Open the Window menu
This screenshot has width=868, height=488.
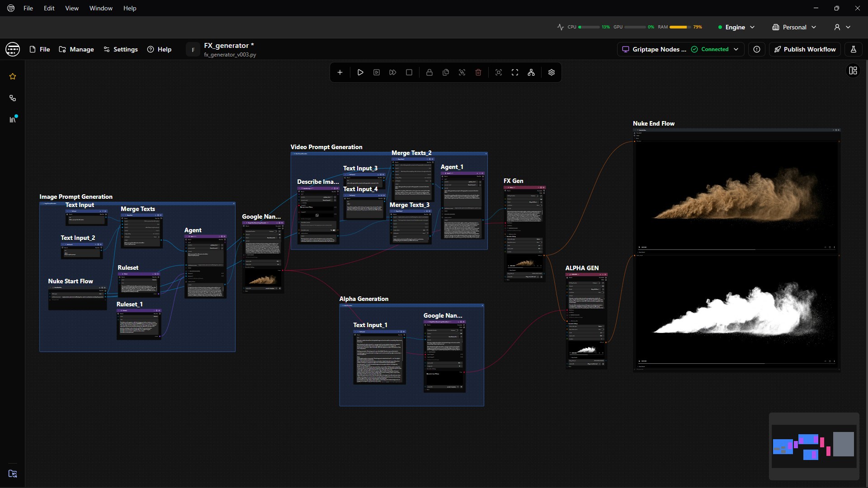pos(101,8)
